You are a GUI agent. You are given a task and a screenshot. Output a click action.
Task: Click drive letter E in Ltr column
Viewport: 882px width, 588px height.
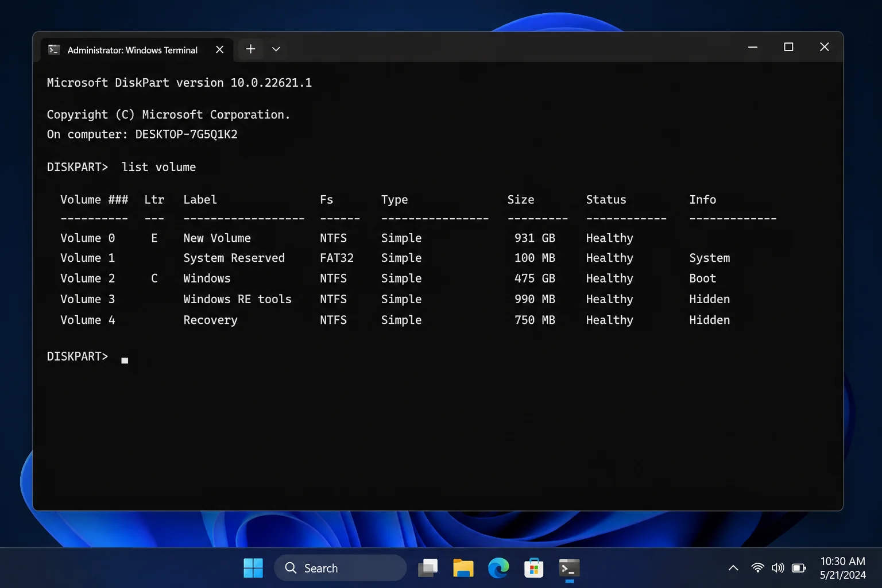(154, 238)
